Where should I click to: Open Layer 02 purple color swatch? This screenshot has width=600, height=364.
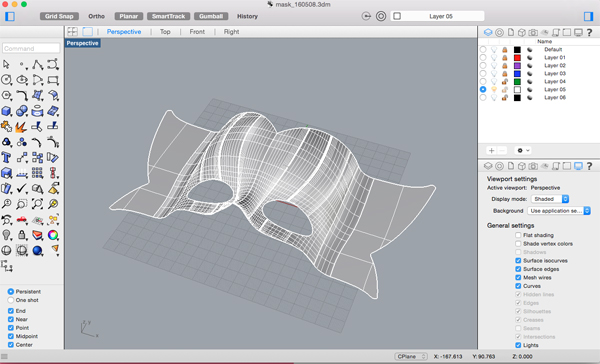[517, 65]
